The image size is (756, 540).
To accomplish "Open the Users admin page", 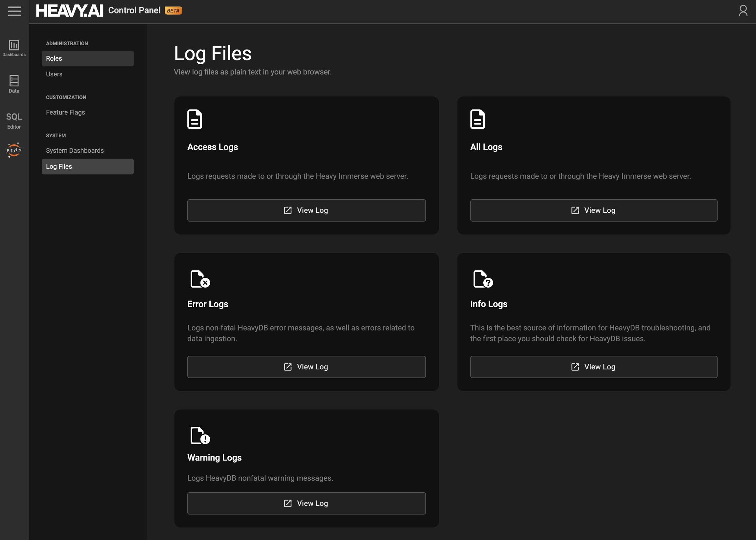I will coord(54,74).
